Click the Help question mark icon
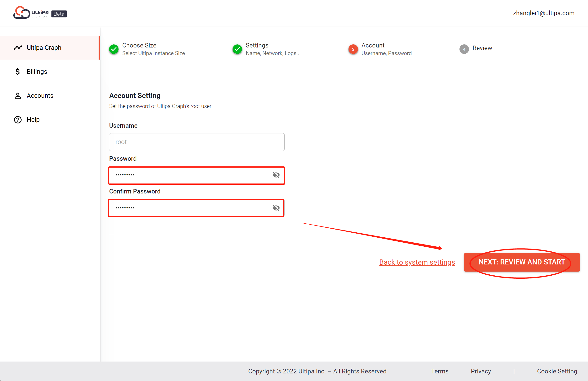The width and height of the screenshot is (588, 381). click(x=18, y=119)
